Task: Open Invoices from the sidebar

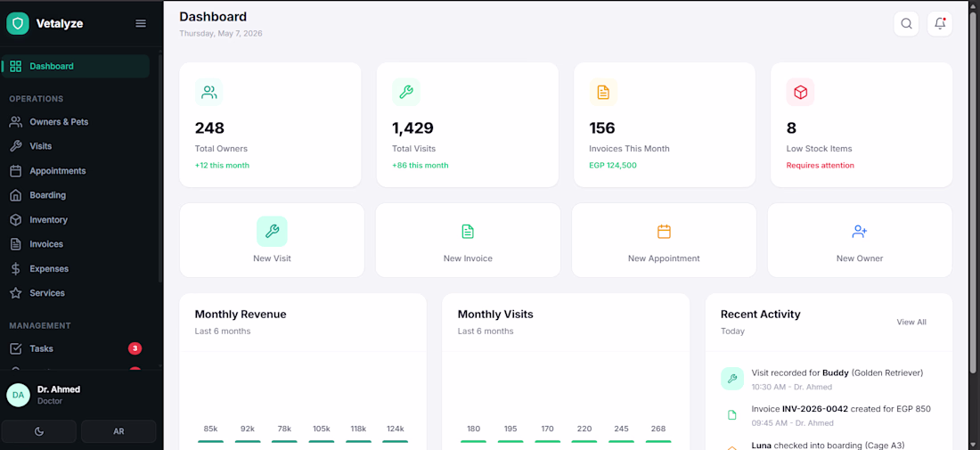Action: pyautogui.click(x=76, y=244)
